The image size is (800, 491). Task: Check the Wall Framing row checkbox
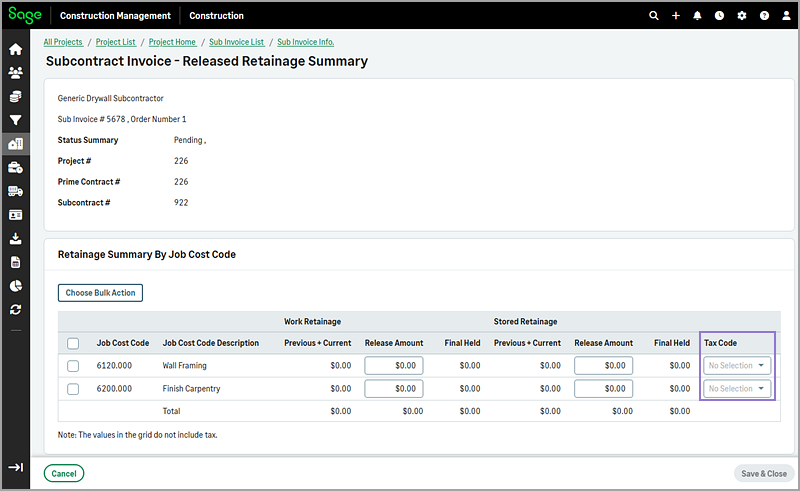(x=73, y=366)
